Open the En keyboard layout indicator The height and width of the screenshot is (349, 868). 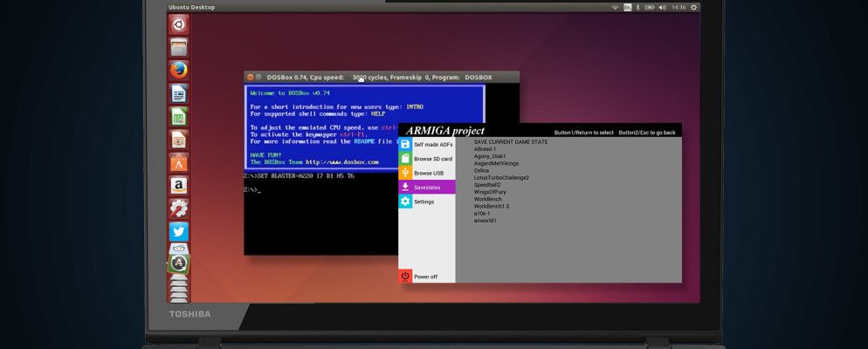627,7
